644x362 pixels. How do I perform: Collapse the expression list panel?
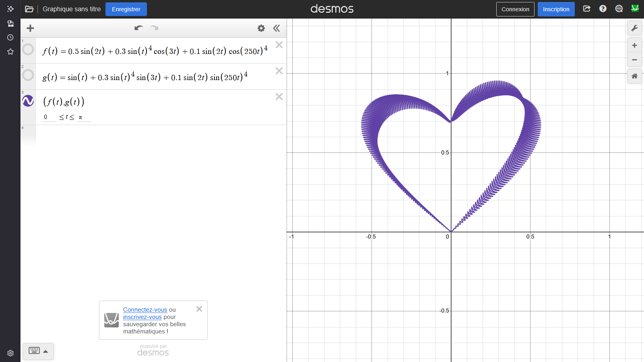click(277, 28)
